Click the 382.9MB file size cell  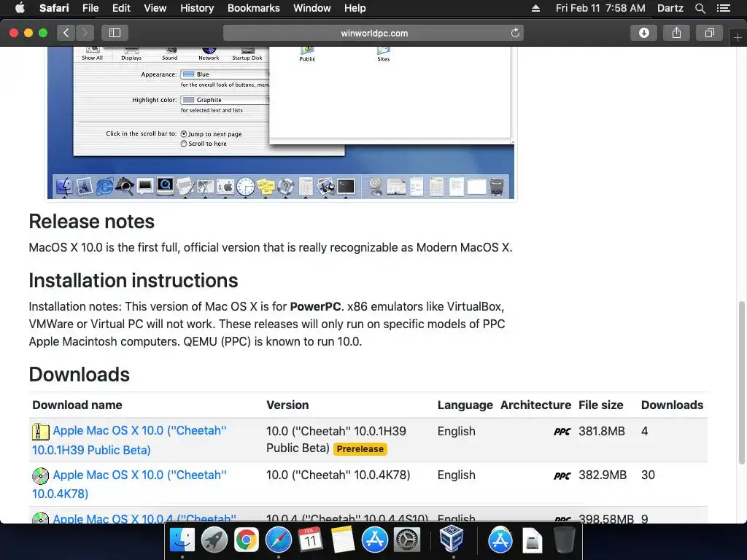click(602, 475)
